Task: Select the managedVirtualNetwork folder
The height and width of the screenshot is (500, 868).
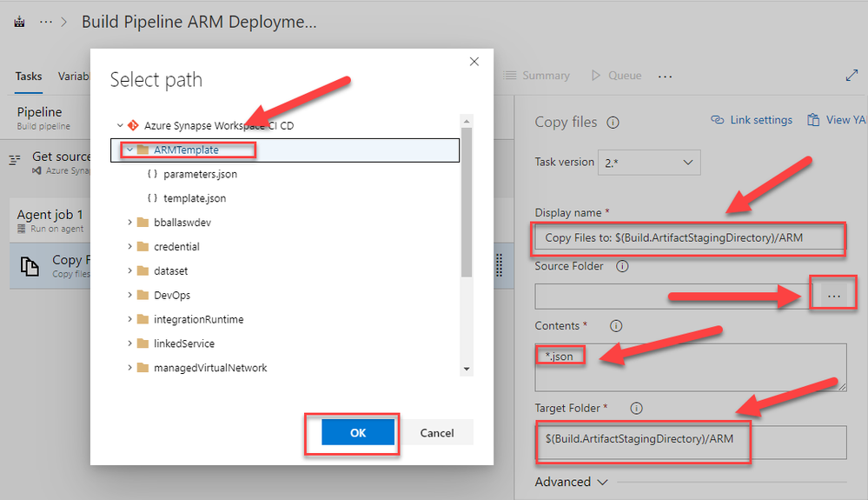Action: [x=209, y=368]
